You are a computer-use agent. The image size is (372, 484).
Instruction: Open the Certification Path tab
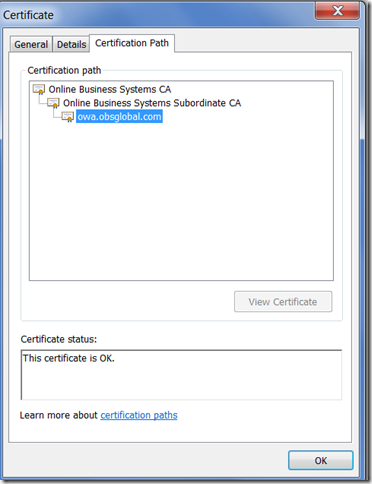click(x=132, y=43)
